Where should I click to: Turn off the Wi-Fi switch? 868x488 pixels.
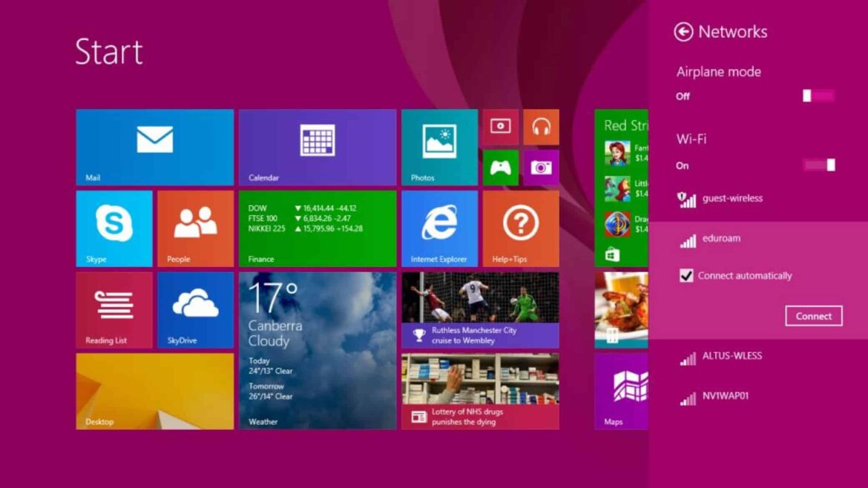pos(819,165)
